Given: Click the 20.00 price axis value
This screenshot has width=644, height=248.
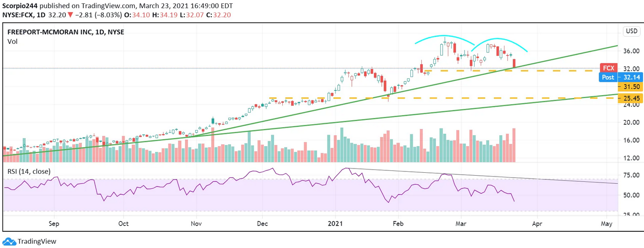Looking at the screenshot, I should click(x=631, y=122).
